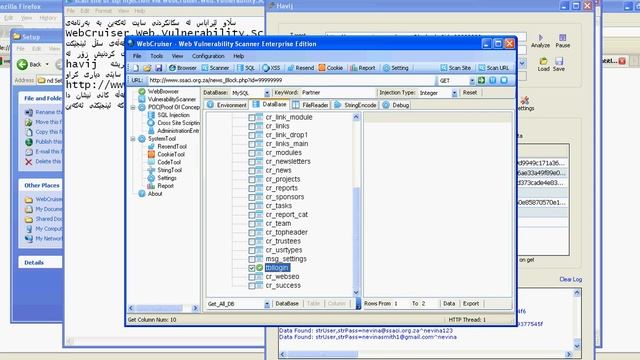Click Clear Log link in Havij
The image size is (640, 360).
coord(571,279)
